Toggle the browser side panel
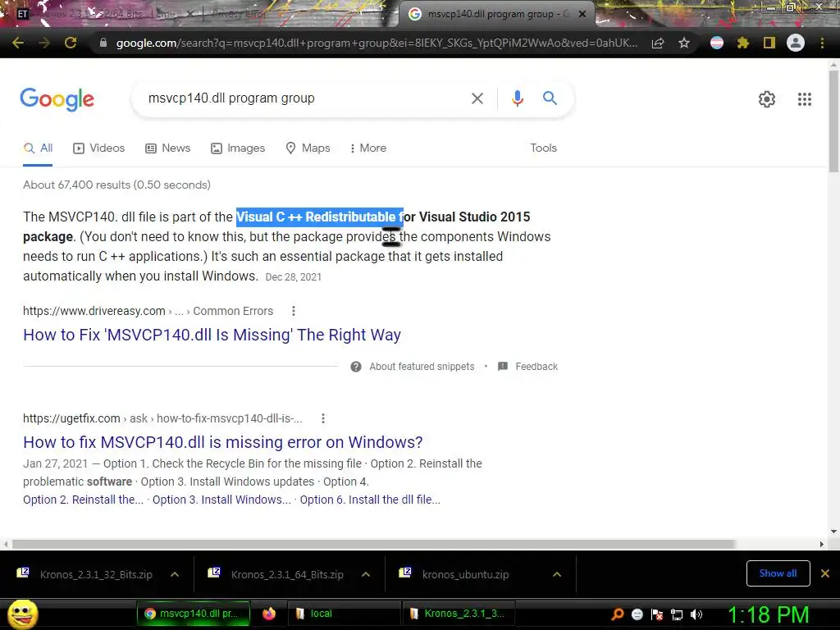Image resolution: width=840 pixels, height=630 pixels. [769, 43]
